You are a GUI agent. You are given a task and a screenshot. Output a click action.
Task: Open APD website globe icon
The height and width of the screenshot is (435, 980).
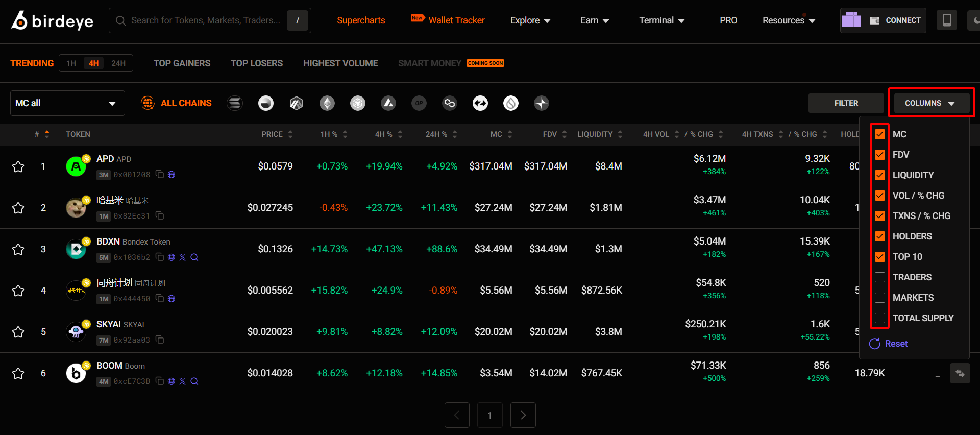tap(171, 175)
